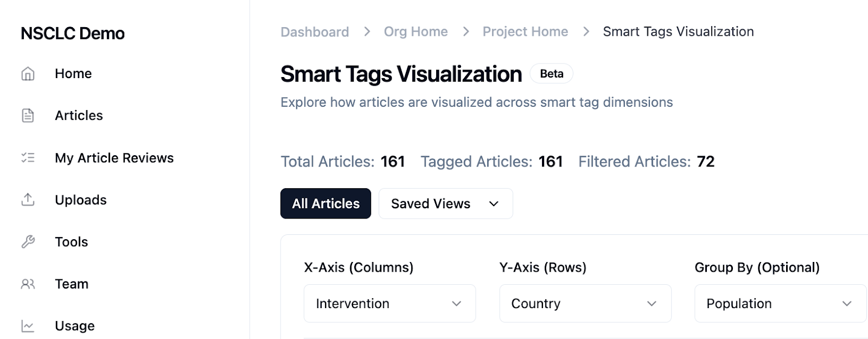Viewport: 868px width, 339px height.
Task: Click the Tools wrench icon
Action: pos(28,242)
